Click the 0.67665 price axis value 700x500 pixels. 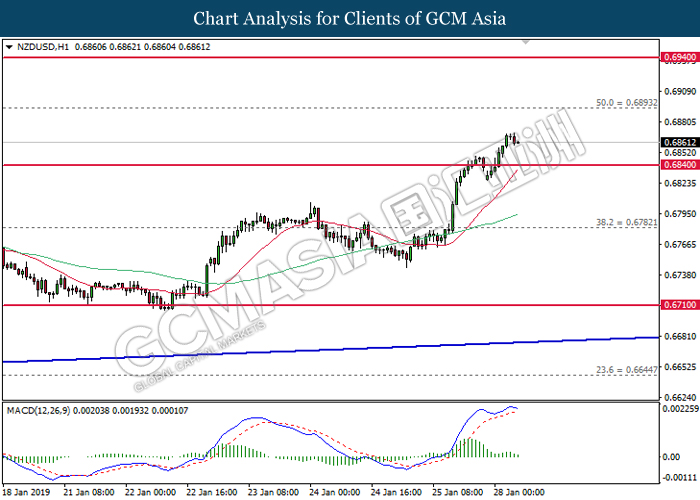tap(680, 245)
